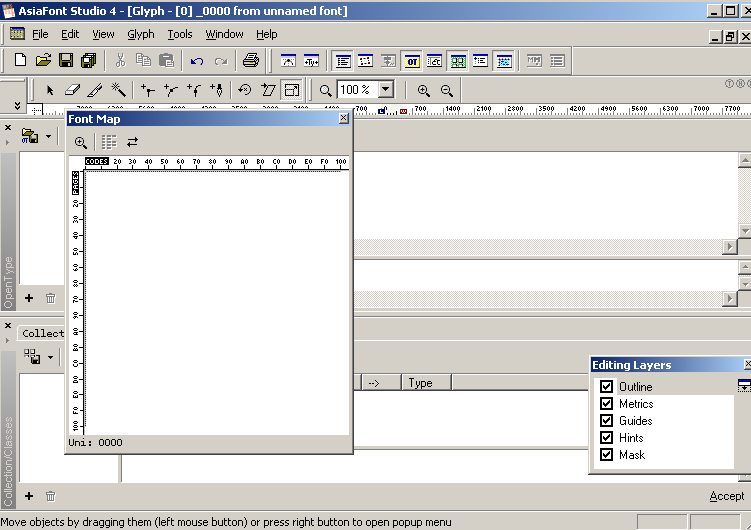Print using the printer icon
This screenshot has height=530, width=751.
tap(251, 60)
